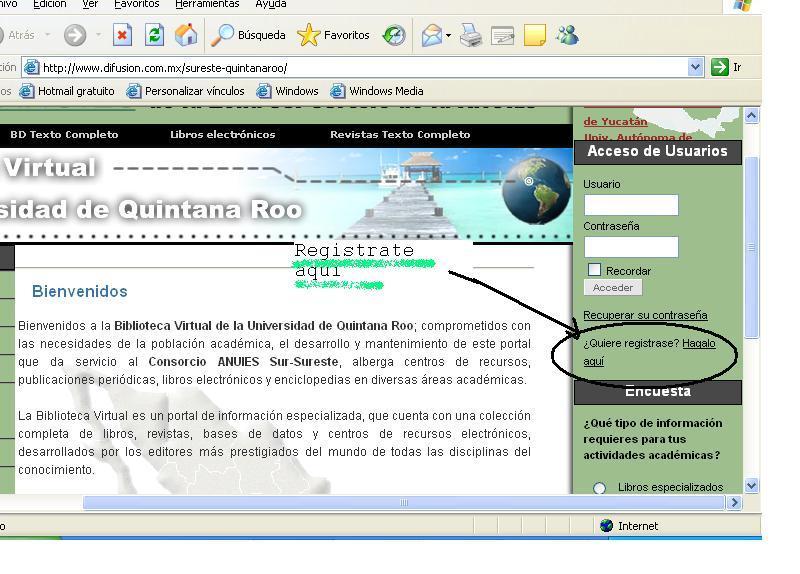Image resolution: width=800 pixels, height=574 pixels.
Task: Click the de Yucatán red link
Action: 615,121
